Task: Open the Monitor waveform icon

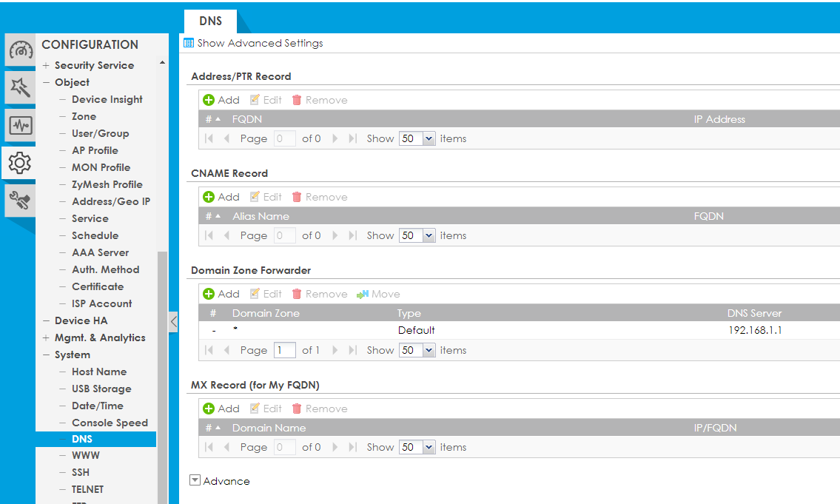Action: tap(20, 125)
